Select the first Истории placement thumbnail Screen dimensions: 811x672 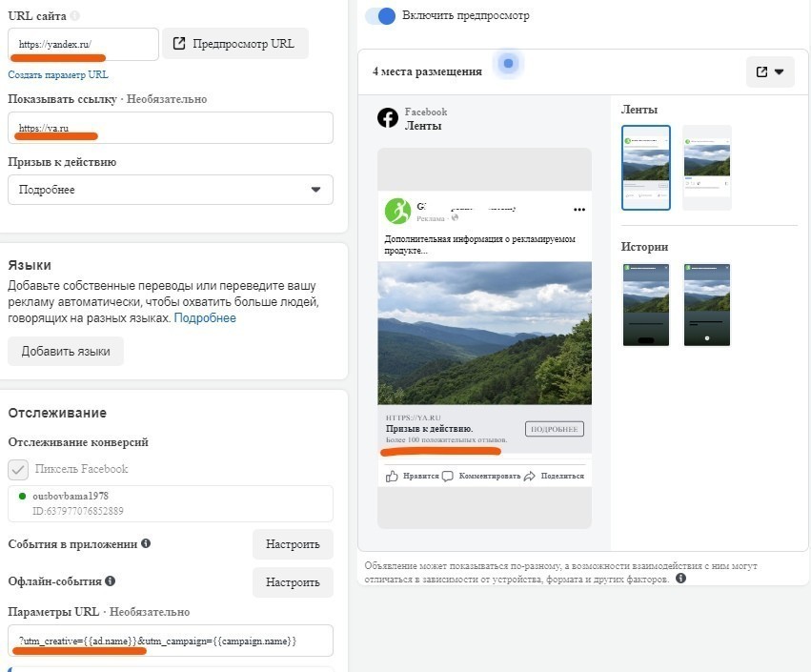[646, 305]
